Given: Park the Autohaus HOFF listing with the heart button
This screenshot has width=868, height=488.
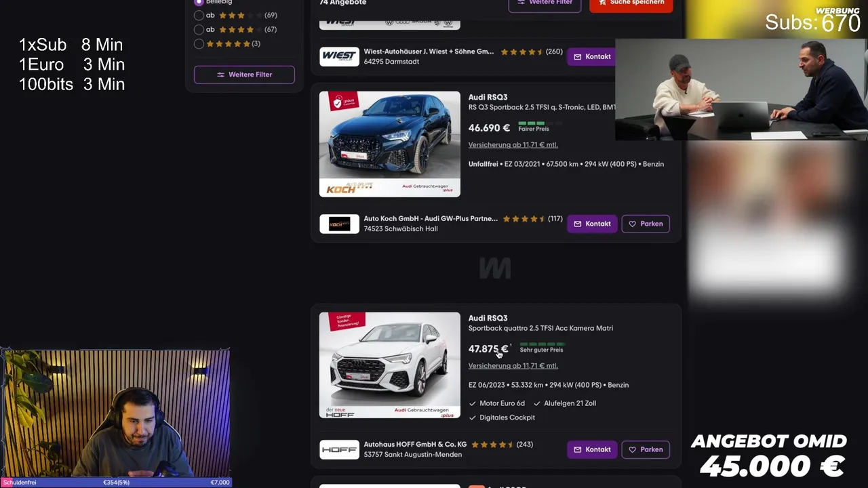Looking at the screenshot, I should click(x=646, y=449).
